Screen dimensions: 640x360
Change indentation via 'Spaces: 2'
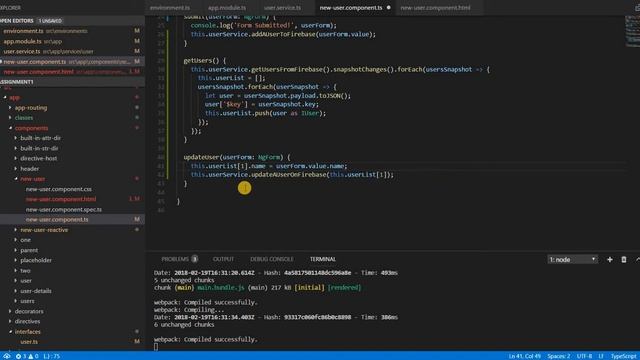[559, 356]
